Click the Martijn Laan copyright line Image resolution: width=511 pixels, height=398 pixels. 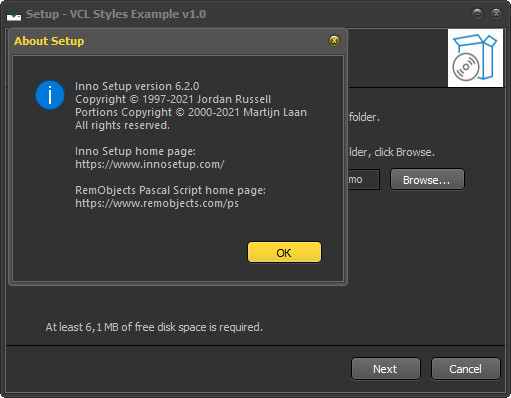click(x=191, y=112)
